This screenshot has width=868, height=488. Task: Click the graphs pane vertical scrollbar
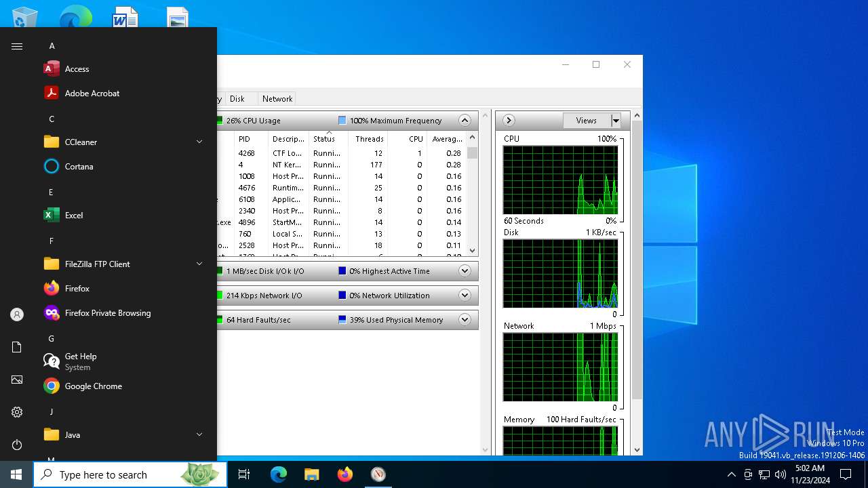coord(637,283)
